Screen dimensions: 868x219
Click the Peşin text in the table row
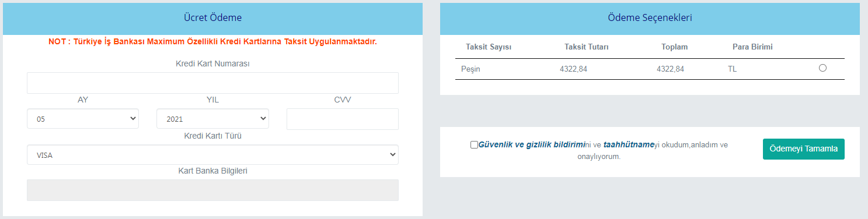(x=470, y=69)
